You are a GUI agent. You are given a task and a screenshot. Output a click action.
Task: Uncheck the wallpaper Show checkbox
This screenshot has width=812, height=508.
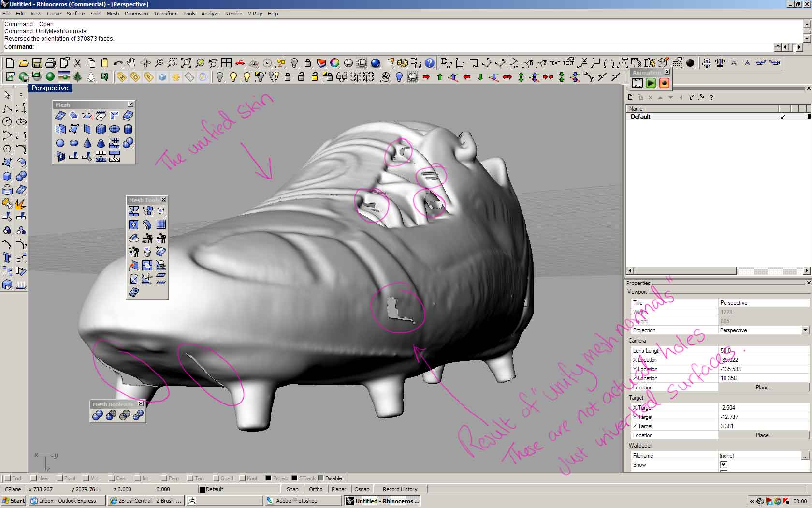pyautogui.click(x=724, y=464)
